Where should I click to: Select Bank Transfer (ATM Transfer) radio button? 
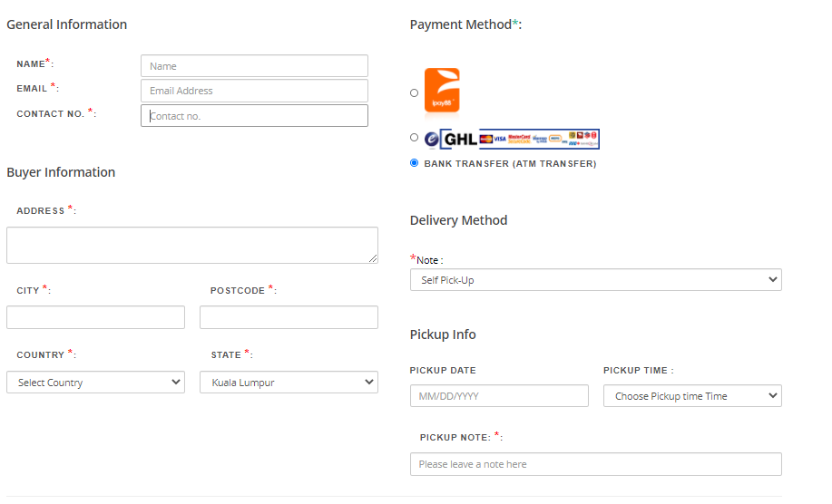[415, 163]
